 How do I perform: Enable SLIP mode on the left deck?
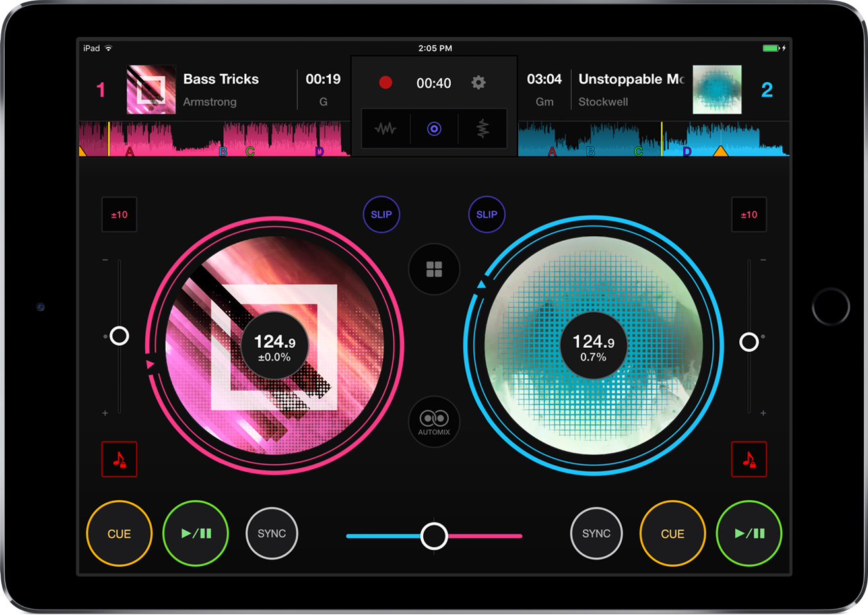382,214
